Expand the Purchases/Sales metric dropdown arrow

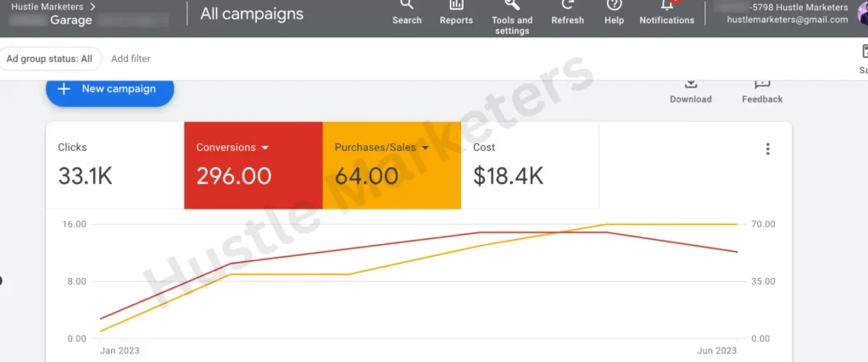tap(426, 148)
